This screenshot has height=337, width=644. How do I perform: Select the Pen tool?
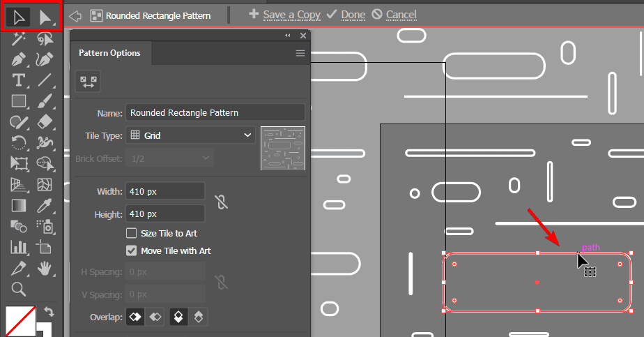tap(19, 59)
